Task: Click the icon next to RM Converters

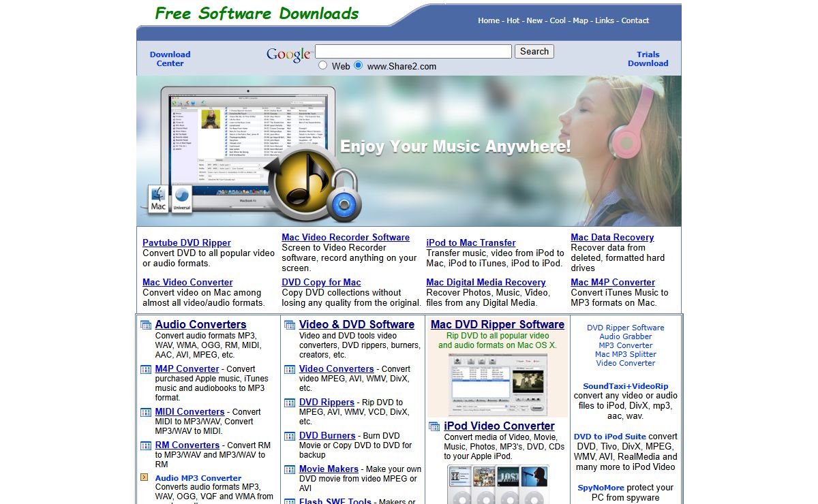Action: (x=146, y=445)
